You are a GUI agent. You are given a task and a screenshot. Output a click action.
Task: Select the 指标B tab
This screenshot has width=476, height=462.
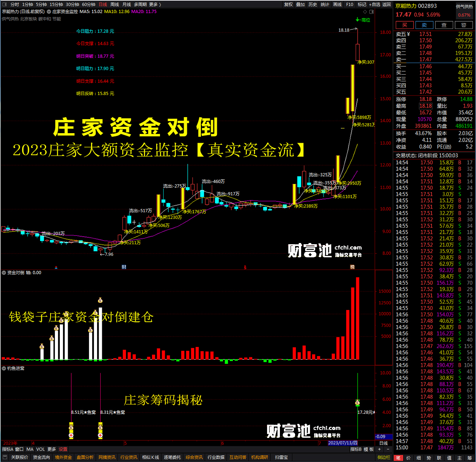(356, 449)
